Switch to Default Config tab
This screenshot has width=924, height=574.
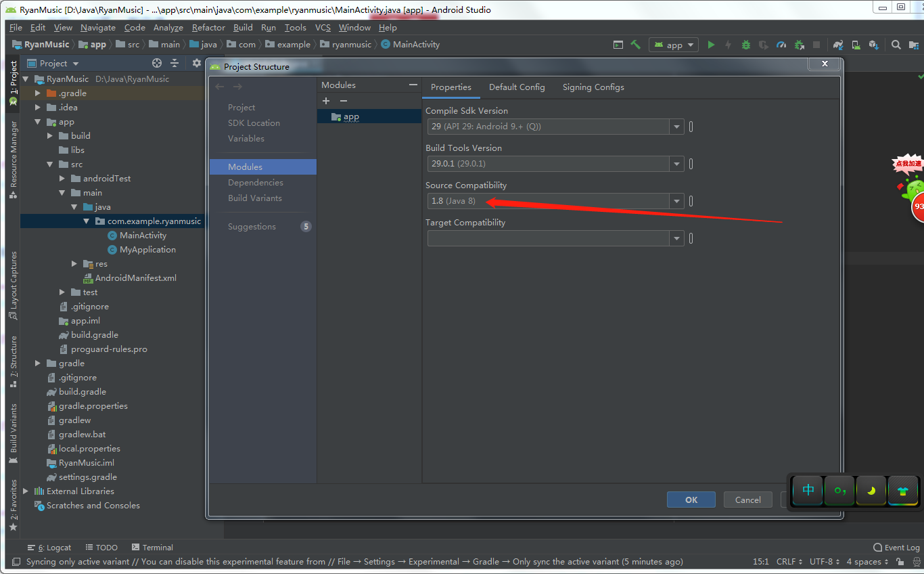(x=517, y=87)
